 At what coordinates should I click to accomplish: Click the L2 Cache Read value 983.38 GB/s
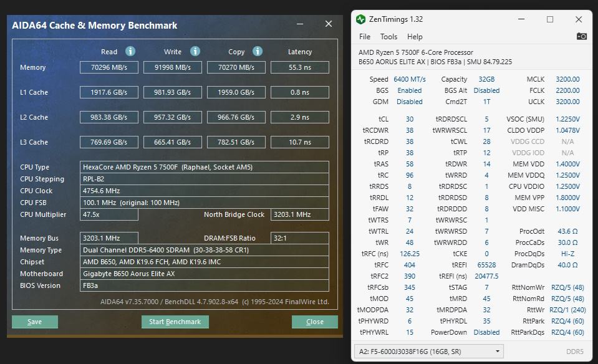click(x=109, y=117)
